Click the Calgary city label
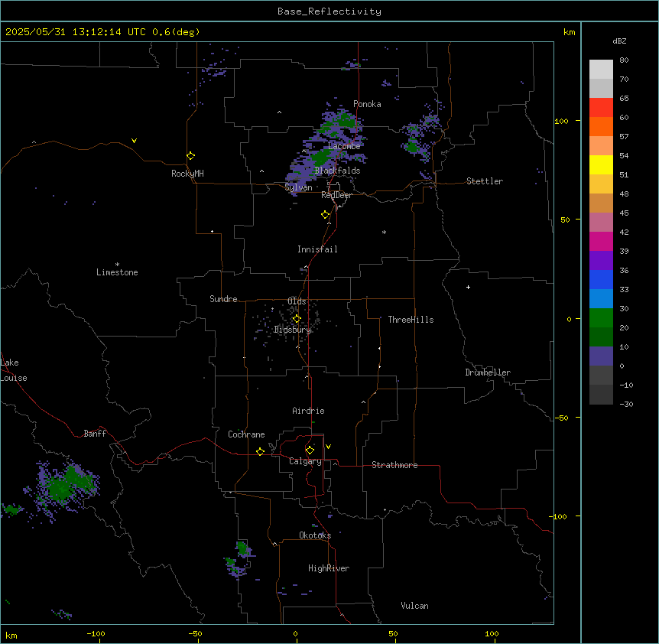Screen dimensions: 659x644 305,461
